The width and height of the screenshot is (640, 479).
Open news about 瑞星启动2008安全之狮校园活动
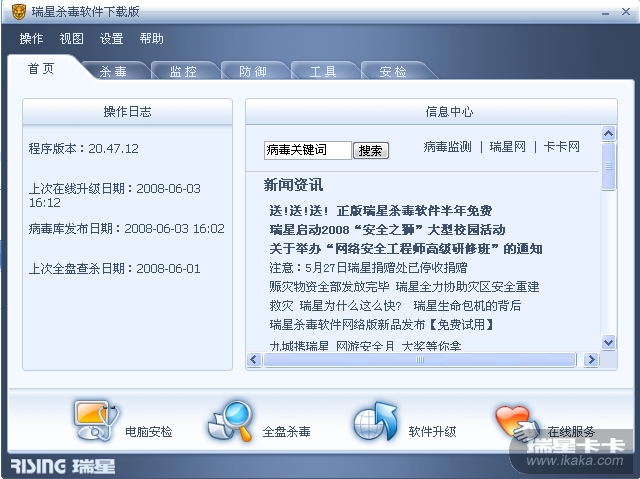point(387,230)
